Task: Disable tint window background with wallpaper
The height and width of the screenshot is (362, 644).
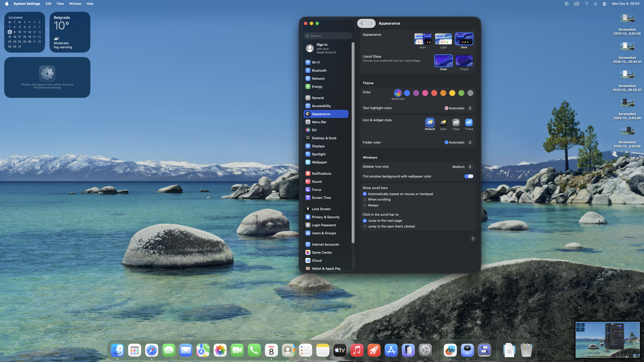Action: coord(469,176)
